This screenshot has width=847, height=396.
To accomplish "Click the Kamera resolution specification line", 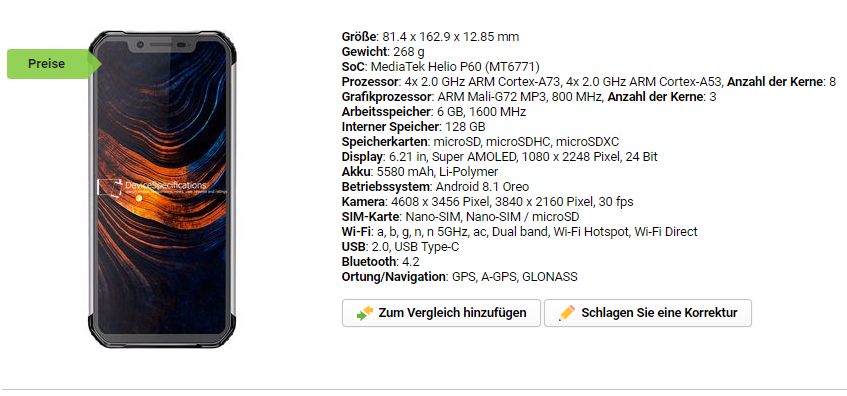I will 488,202.
